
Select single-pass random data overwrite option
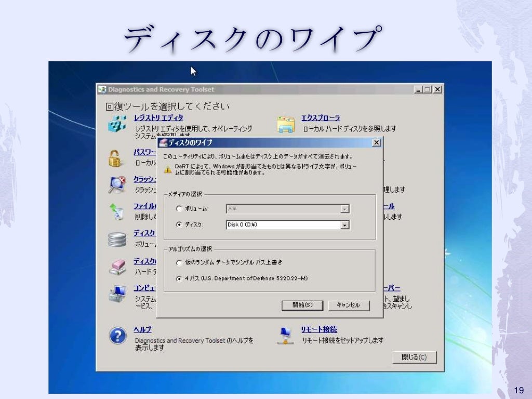coord(179,262)
